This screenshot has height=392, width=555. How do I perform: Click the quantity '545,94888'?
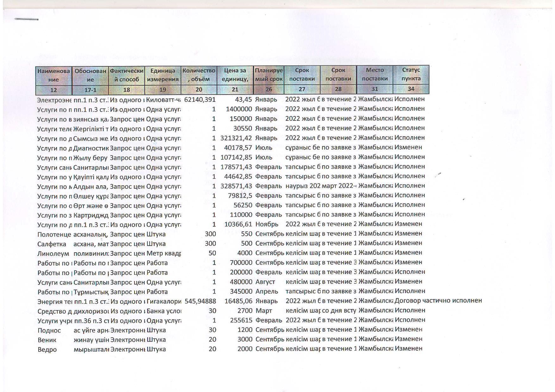[201, 301]
